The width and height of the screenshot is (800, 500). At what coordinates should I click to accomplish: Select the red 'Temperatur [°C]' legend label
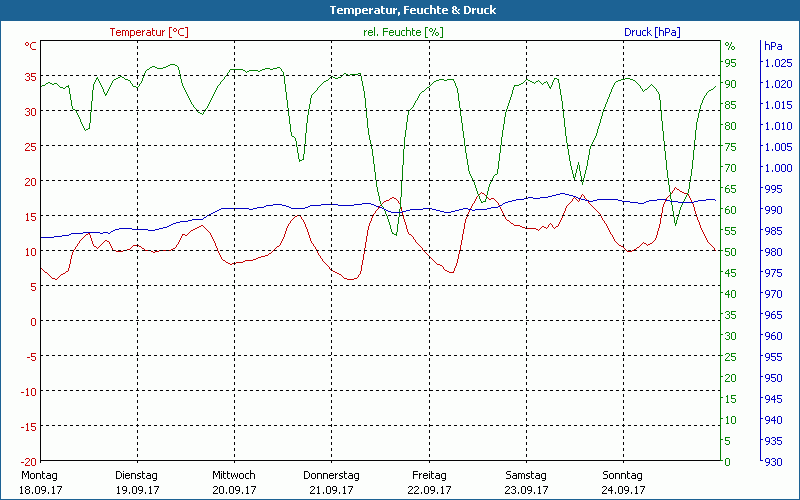[x=149, y=32]
